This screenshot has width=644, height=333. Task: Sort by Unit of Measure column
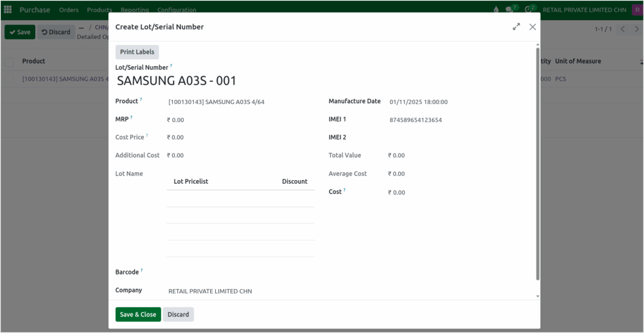click(x=578, y=61)
